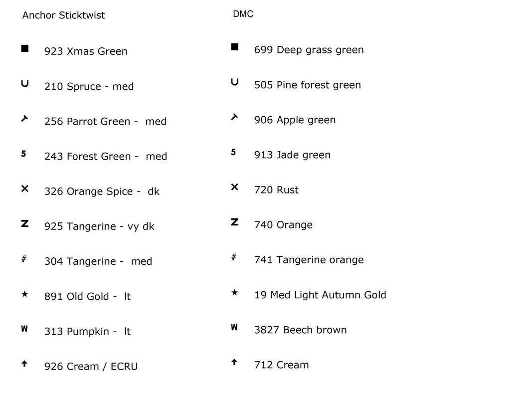Click the Anchor Sticktwist heading
The height and width of the screenshot is (399, 532).
click(x=64, y=15)
